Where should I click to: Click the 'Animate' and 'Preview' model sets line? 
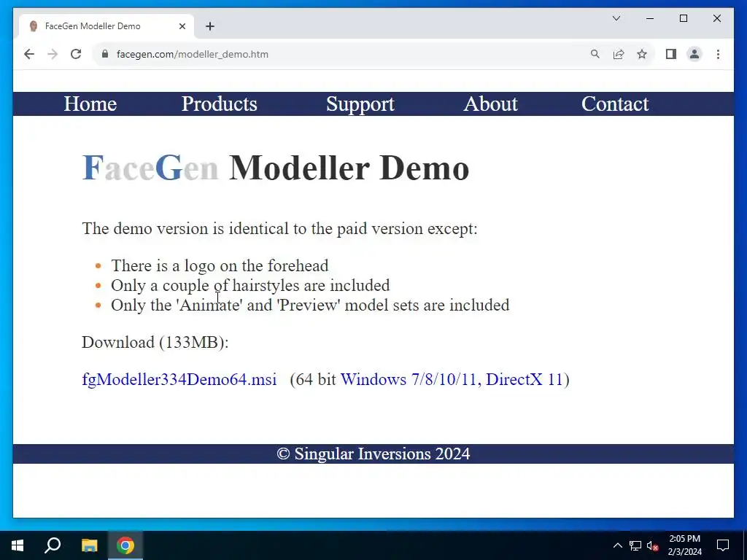310,305
